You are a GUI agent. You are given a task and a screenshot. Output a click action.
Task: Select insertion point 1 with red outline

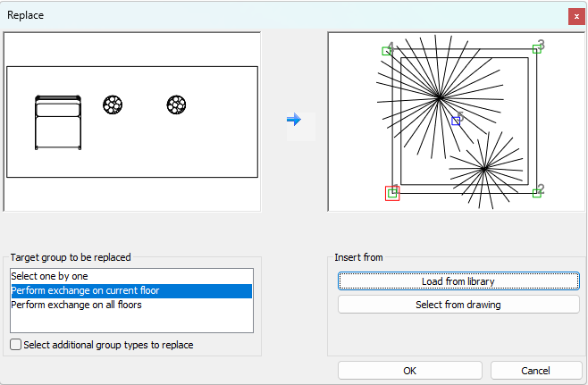392,193
